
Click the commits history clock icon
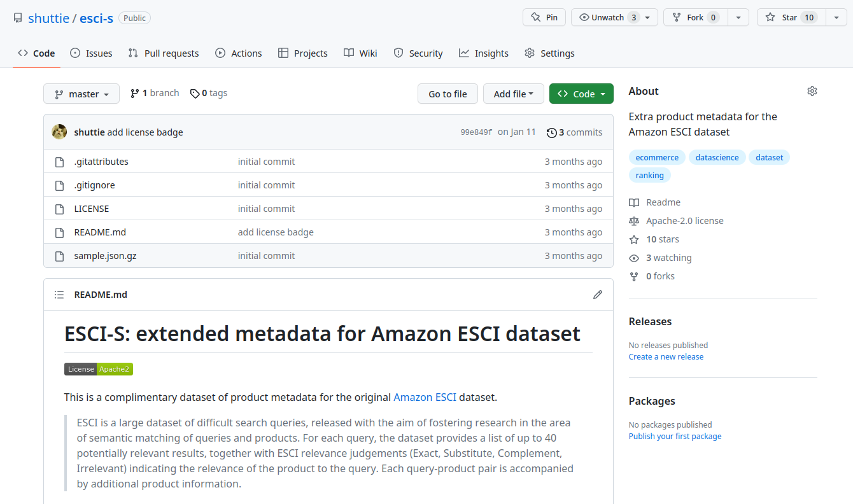tap(551, 132)
